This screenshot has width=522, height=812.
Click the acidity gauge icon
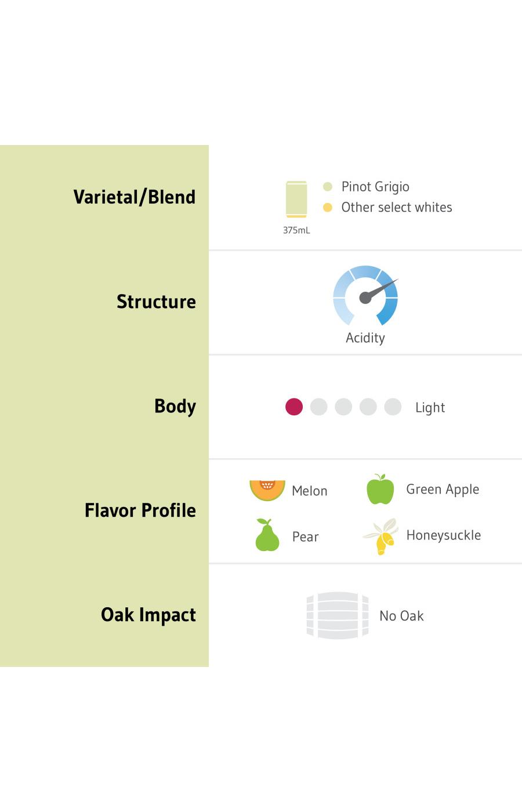click(365, 296)
